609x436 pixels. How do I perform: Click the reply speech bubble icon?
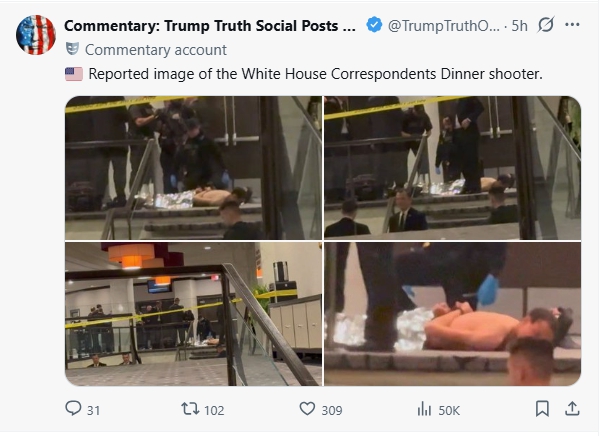[x=73, y=409]
